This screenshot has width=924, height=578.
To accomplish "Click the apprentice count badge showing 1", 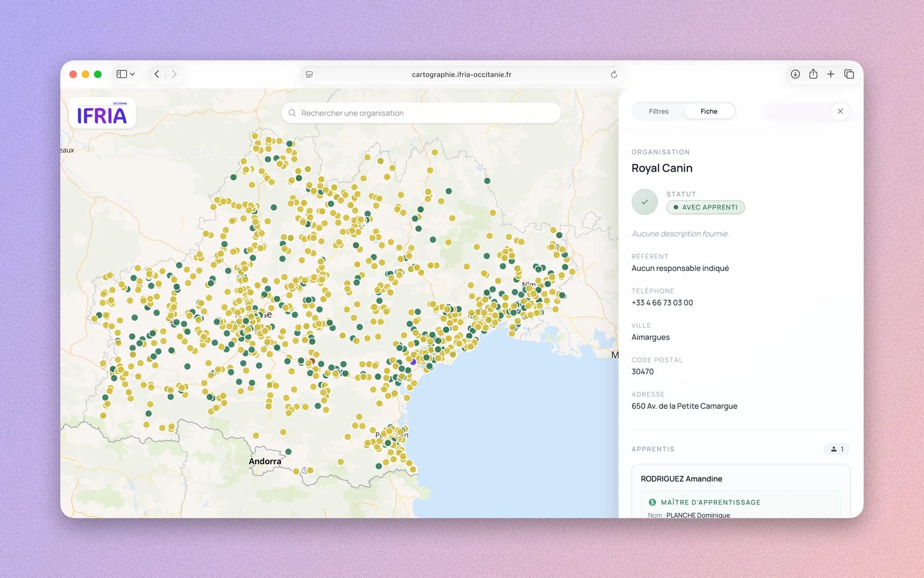I will pos(837,449).
